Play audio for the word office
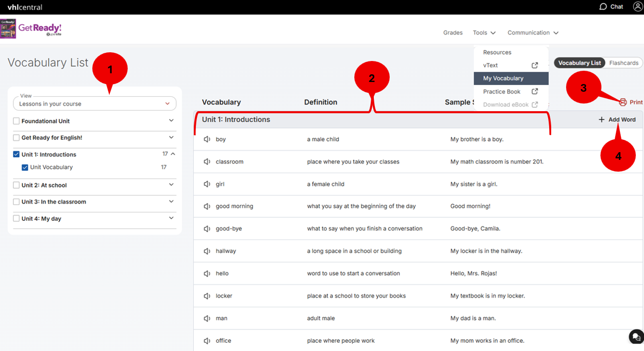The width and height of the screenshot is (644, 351). [207, 341]
